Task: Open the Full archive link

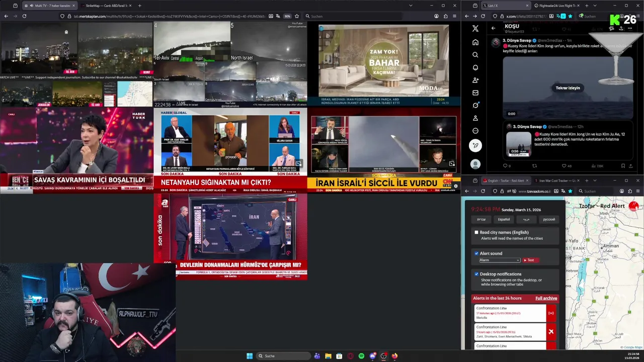Action: (546, 298)
